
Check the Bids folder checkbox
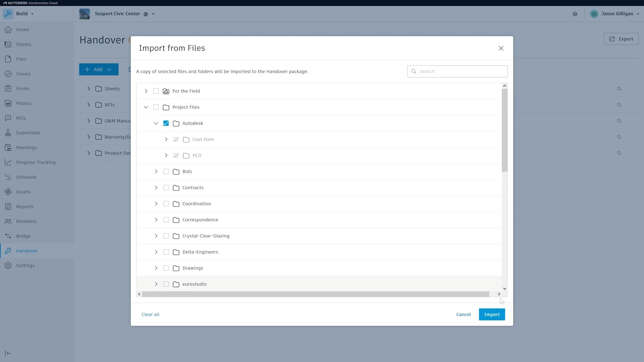coord(166,171)
